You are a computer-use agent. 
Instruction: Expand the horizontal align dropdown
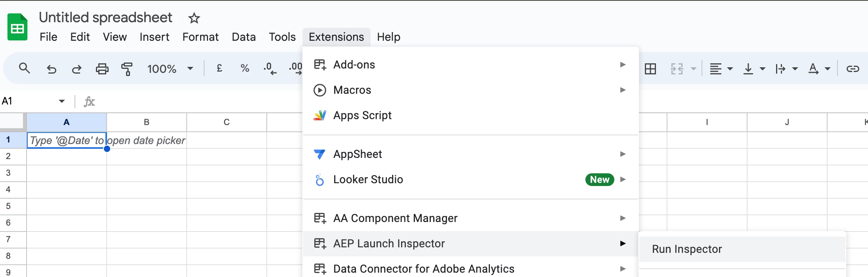click(730, 69)
